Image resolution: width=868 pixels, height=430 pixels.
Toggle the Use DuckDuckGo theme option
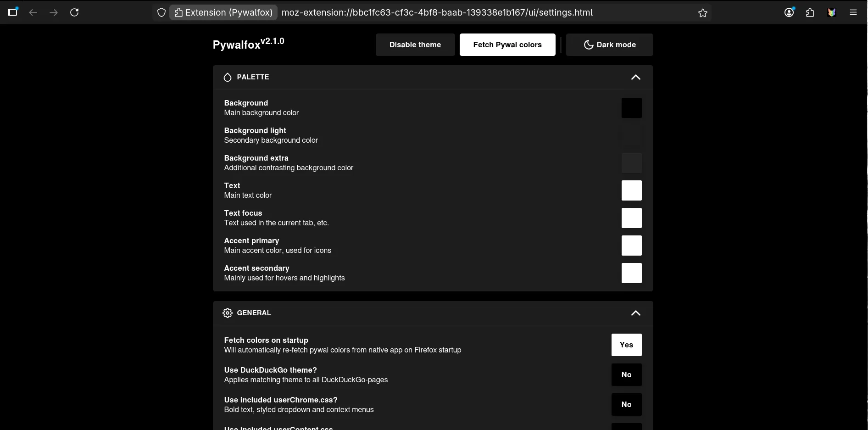[626, 374]
